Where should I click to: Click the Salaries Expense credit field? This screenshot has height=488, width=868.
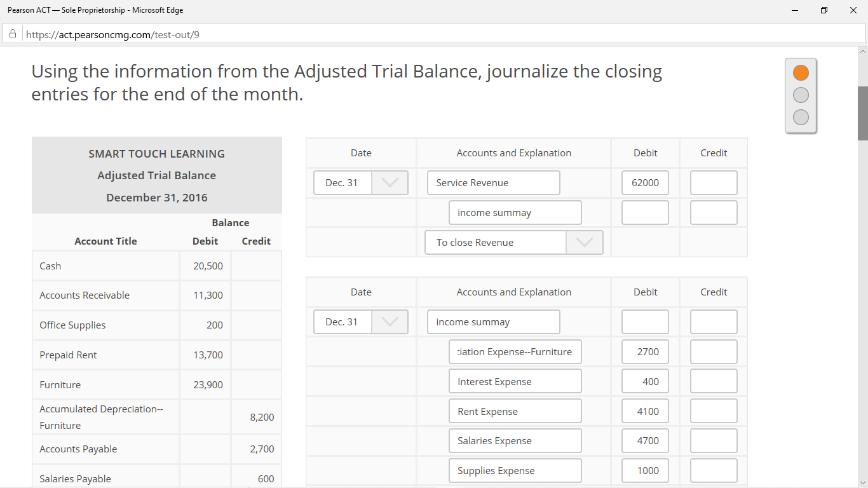[714, 440]
